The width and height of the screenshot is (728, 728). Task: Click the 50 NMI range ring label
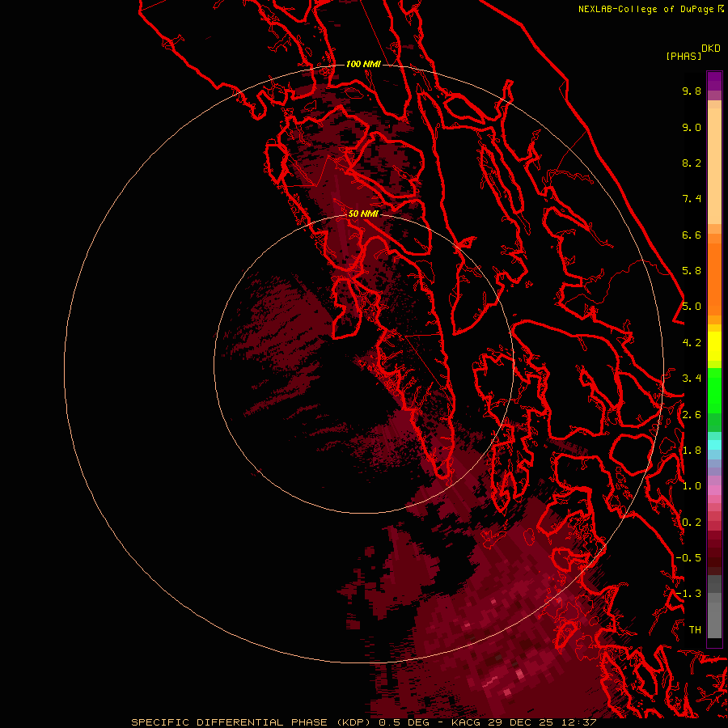(x=363, y=214)
